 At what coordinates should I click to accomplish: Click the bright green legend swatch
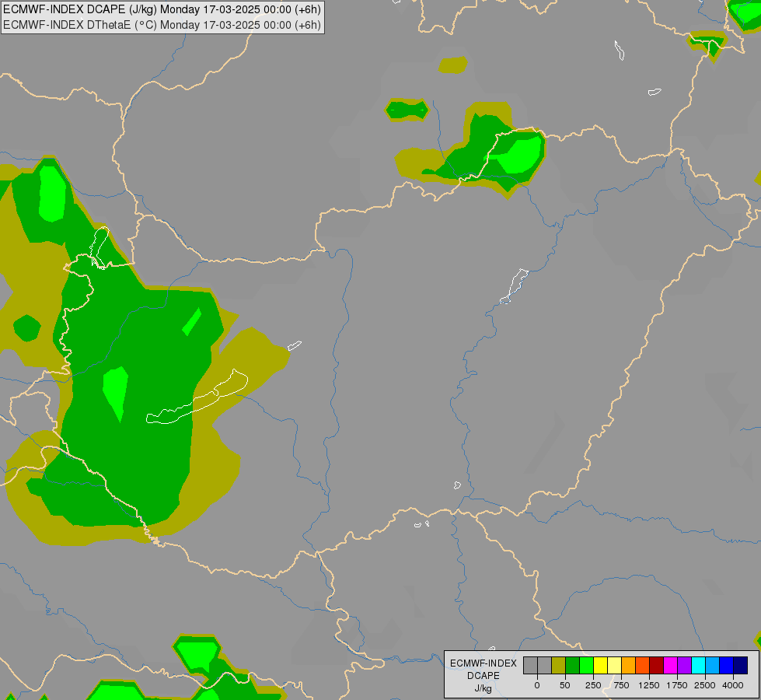tap(586, 666)
